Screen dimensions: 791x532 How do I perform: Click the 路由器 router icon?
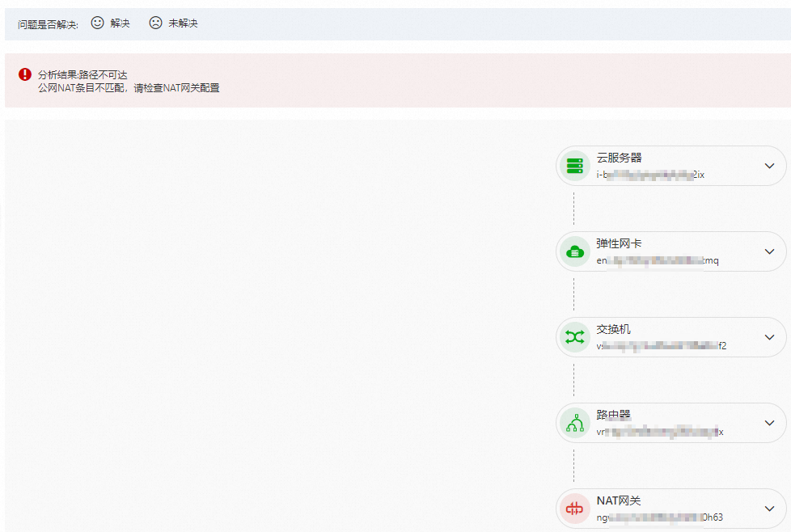(x=575, y=423)
